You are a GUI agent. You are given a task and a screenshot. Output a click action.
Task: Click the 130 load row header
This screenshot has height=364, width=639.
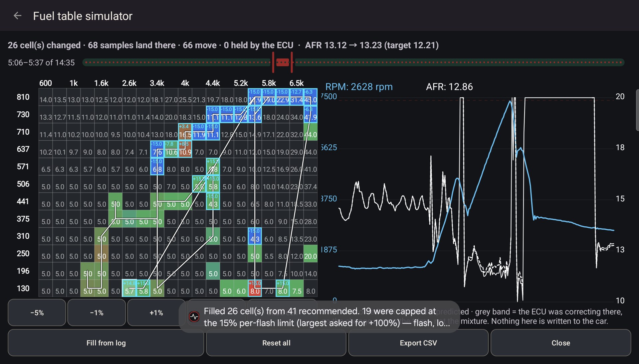click(x=23, y=288)
